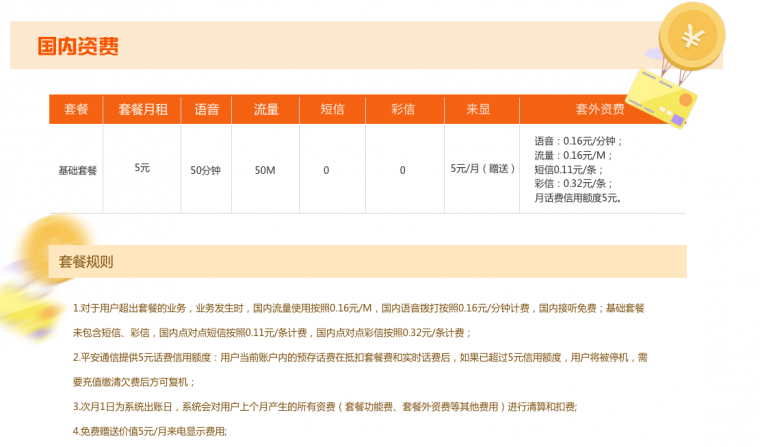This screenshot has width=760, height=447.
Task: Click the 月话费信用额度5元 line
Action: (x=578, y=198)
